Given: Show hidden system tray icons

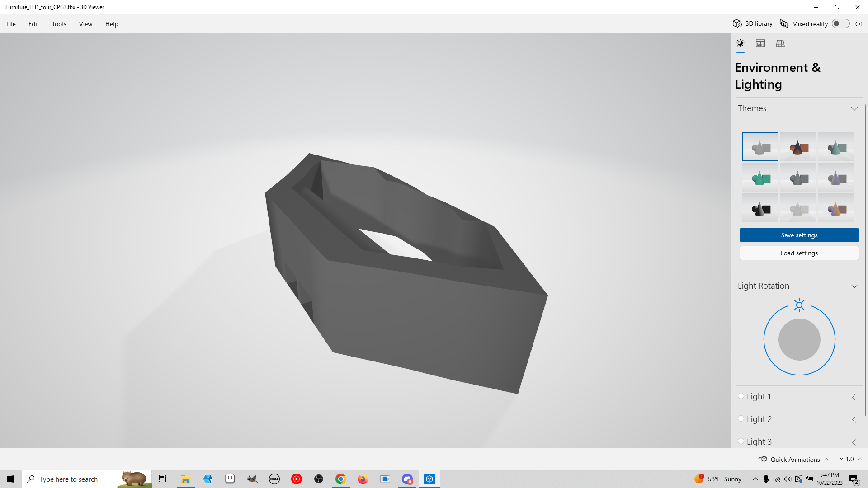Looking at the screenshot, I should [x=755, y=479].
